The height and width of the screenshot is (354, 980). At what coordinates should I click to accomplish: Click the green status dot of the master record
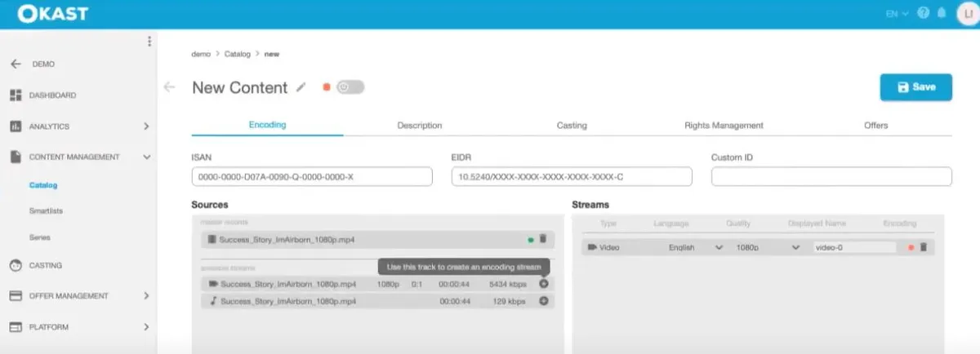click(530, 240)
